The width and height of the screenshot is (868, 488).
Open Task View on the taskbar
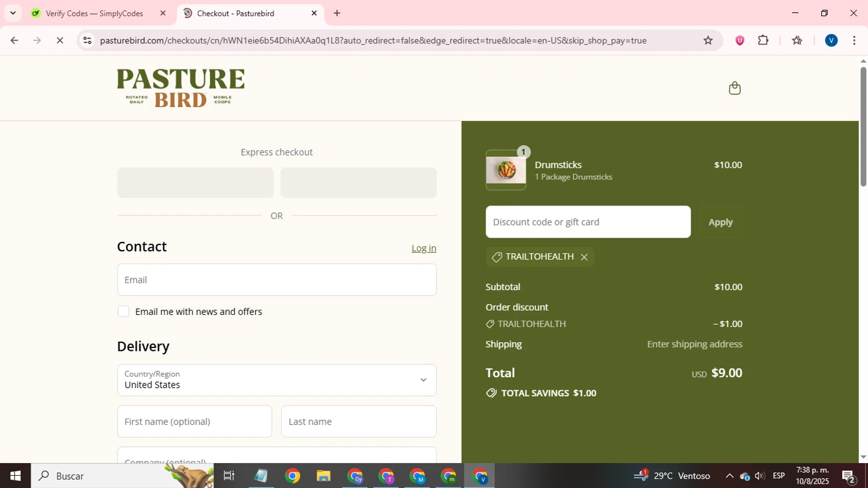point(229,476)
